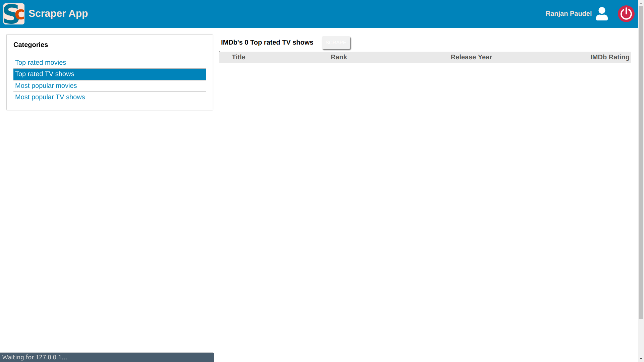Click the red power logout icon

pyautogui.click(x=626, y=14)
